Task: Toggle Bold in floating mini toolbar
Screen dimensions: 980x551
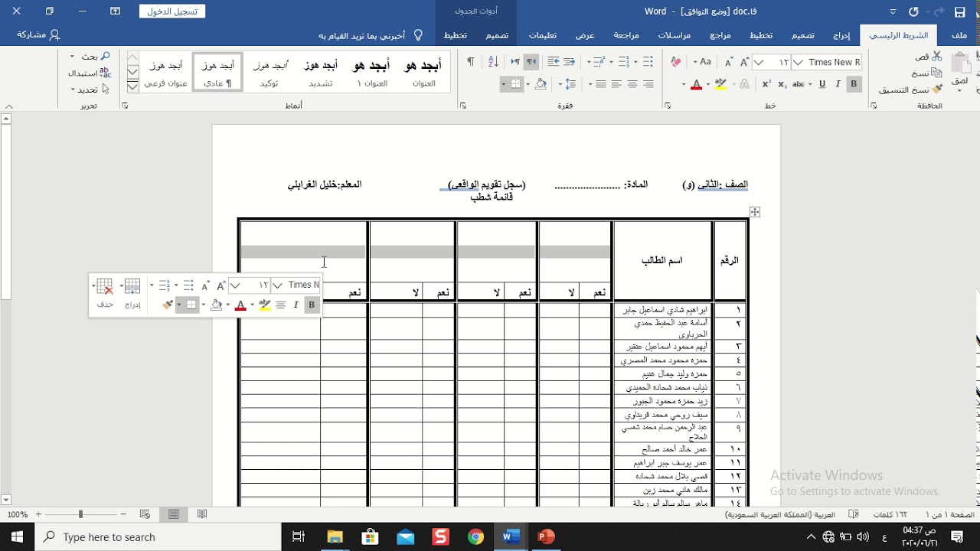Action: 312,305
